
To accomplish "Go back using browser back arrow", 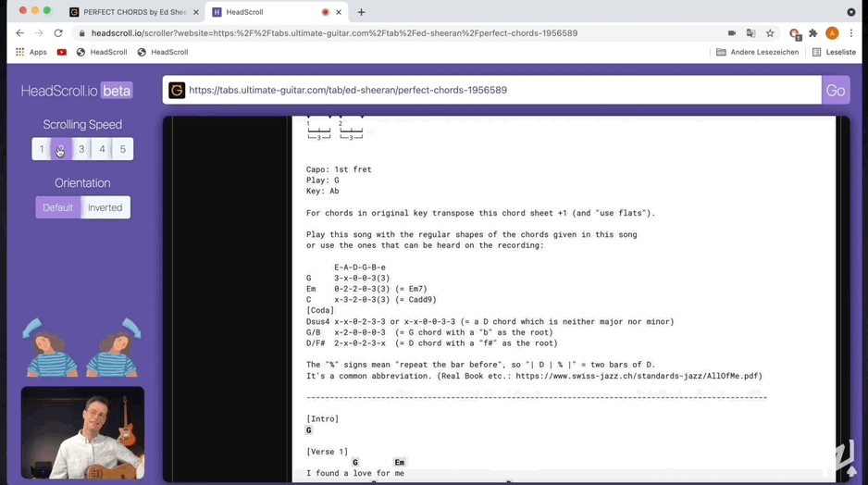I will 20,33.
